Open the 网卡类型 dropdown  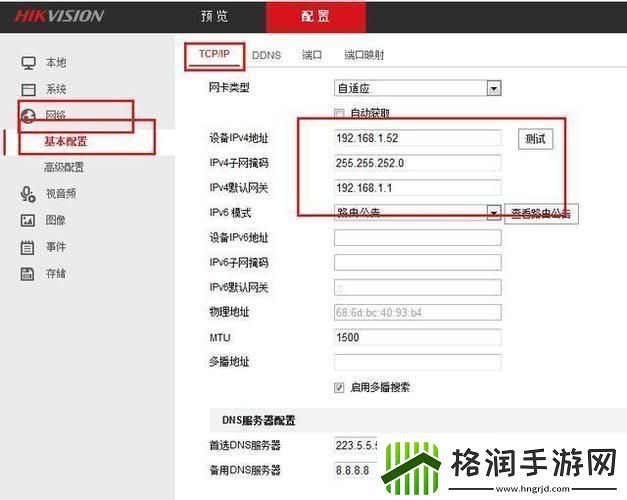(493, 88)
